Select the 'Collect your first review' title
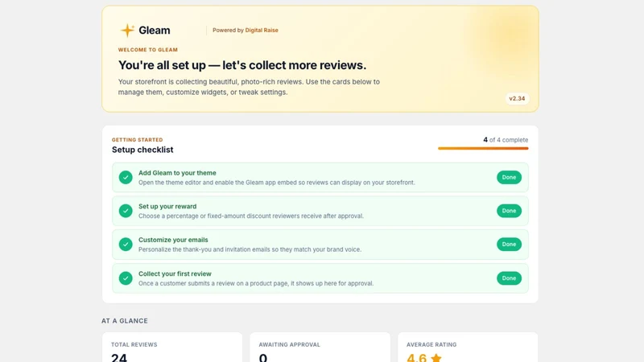 (x=175, y=274)
